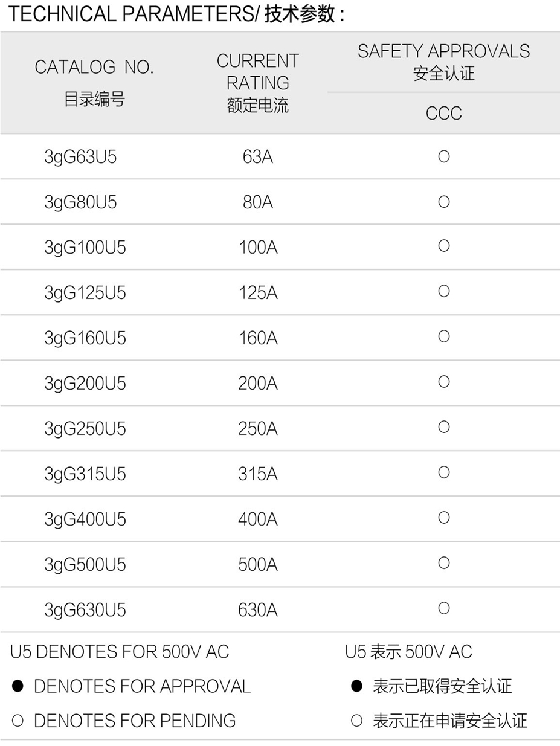Click the hollow circle beside 表示正在申请安全认证

coord(356,720)
